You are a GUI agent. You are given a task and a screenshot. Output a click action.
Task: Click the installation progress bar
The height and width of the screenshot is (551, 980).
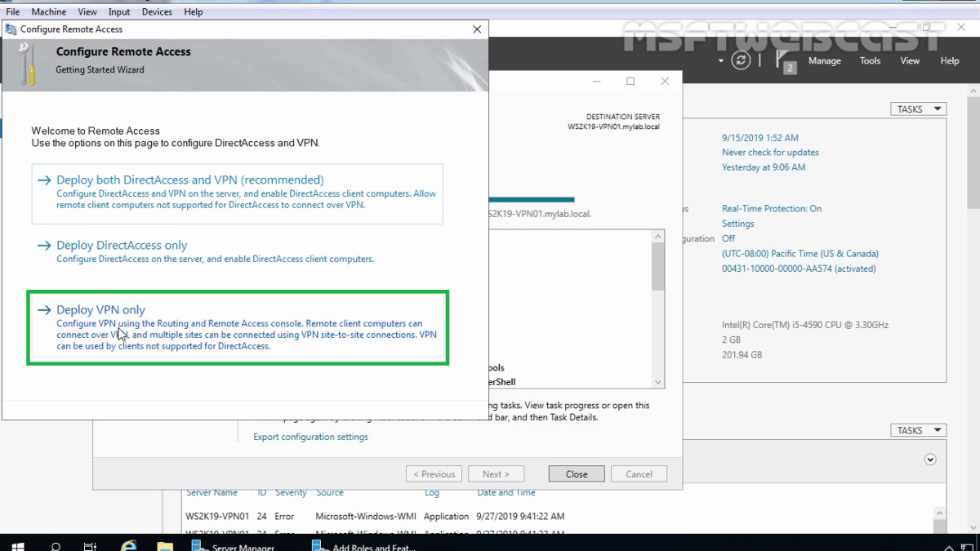[532, 199]
